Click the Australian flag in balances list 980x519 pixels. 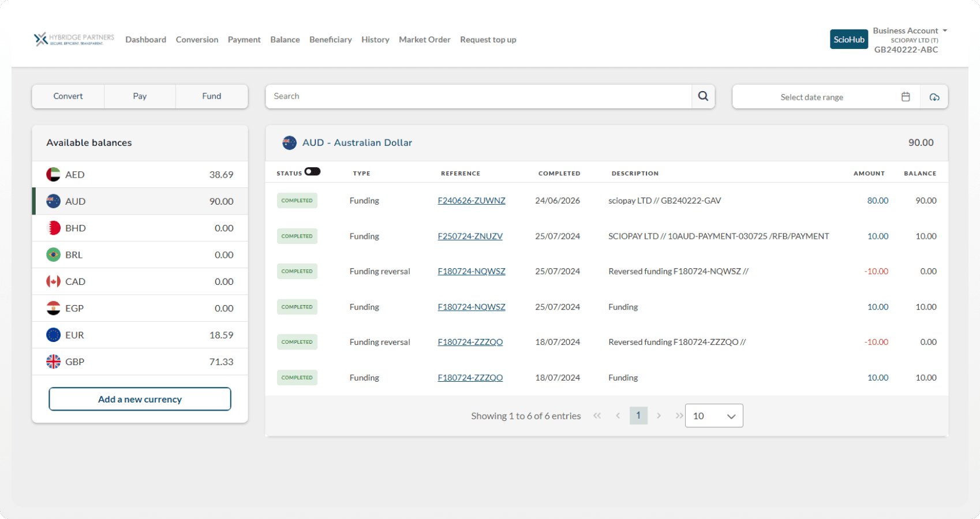coord(53,201)
